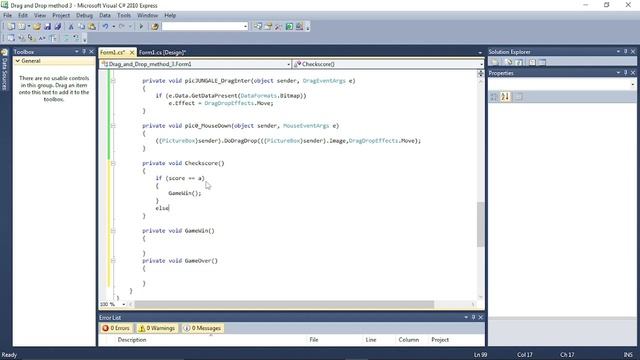This screenshot has width=640, height=360.
Task: Toggle the 0 Messages filter button
Action: pos(202,328)
